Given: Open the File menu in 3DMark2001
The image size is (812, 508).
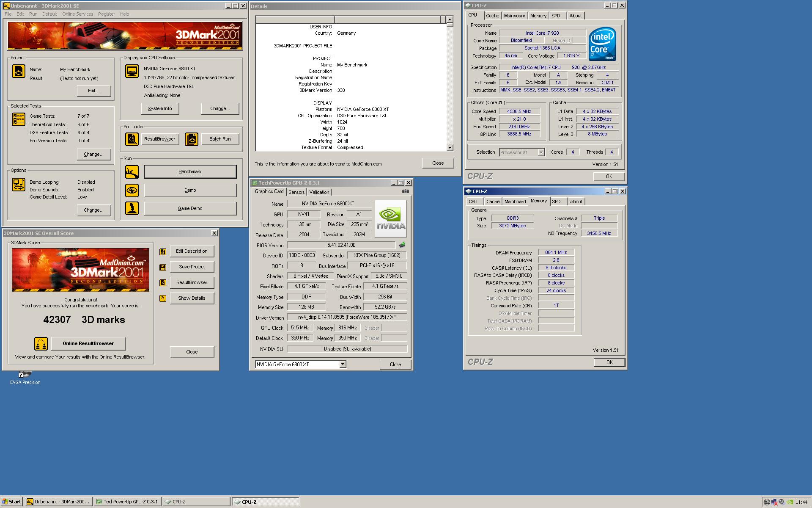Looking at the screenshot, I should pos(8,14).
